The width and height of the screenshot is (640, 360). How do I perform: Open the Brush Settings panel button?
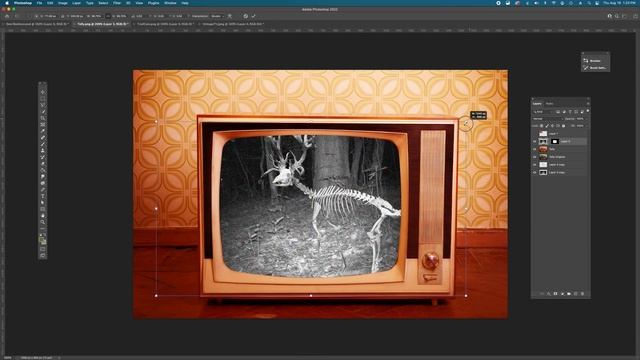click(x=595, y=68)
